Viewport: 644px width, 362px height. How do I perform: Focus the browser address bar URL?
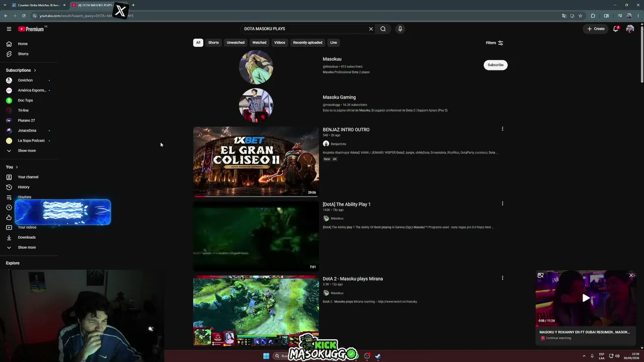86,16
